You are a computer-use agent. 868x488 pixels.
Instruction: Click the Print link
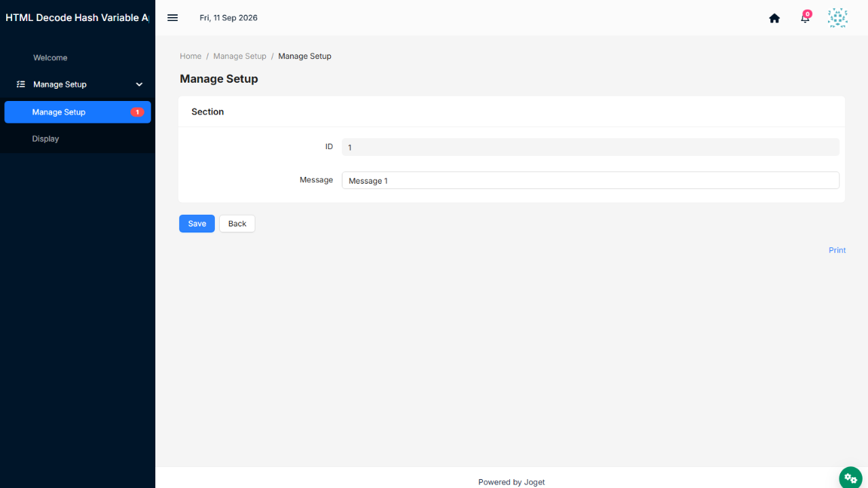[x=837, y=250]
